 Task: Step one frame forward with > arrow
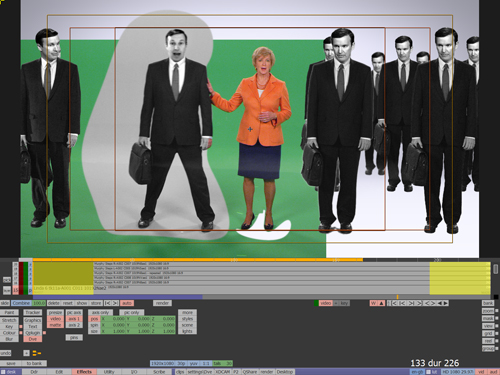(x=432, y=303)
